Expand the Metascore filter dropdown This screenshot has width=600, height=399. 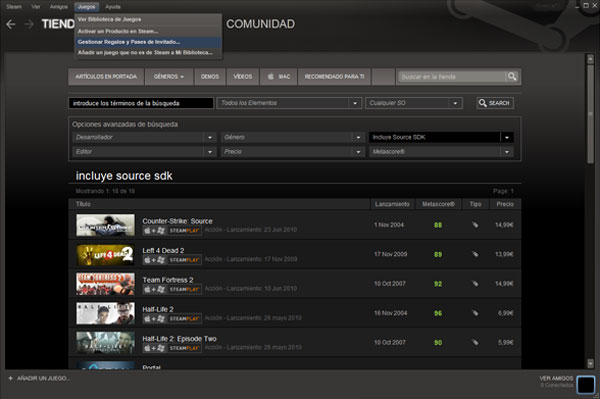point(441,152)
